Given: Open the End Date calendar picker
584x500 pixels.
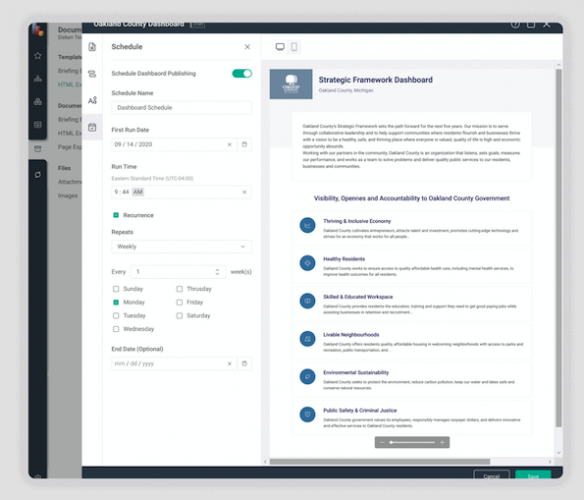Looking at the screenshot, I should click(x=244, y=364).
